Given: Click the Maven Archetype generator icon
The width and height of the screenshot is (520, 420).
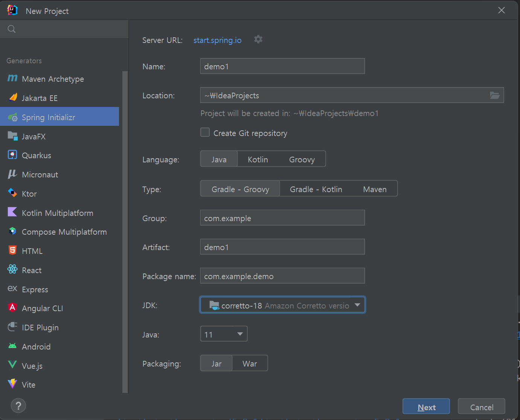Looking at the screenshot, I should 12,78.
